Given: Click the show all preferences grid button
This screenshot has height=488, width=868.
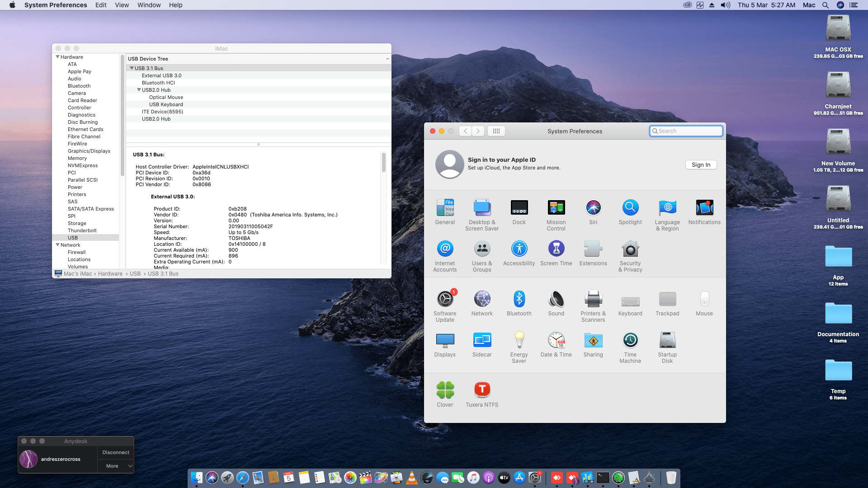Looking at the screenshot, I should (x=496, y=131).
